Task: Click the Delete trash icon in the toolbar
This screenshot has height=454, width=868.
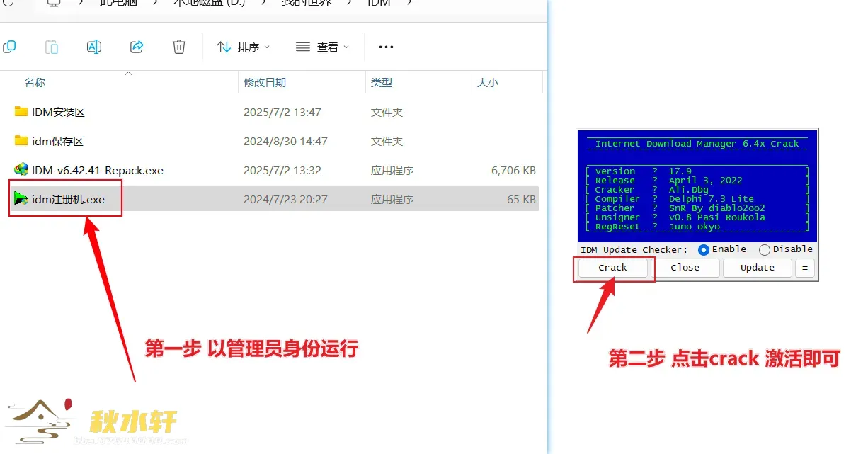Action: click(178, 47)
